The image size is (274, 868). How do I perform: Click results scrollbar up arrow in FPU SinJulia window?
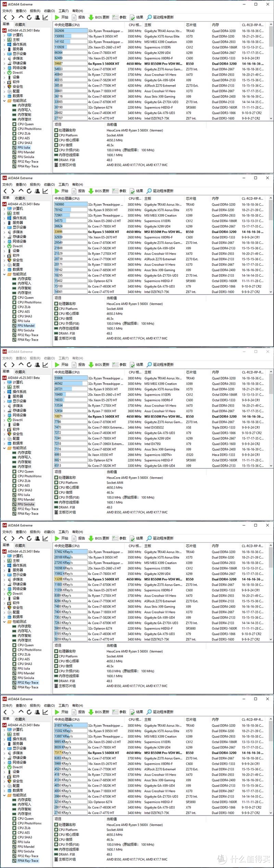(x=271, y=372)
